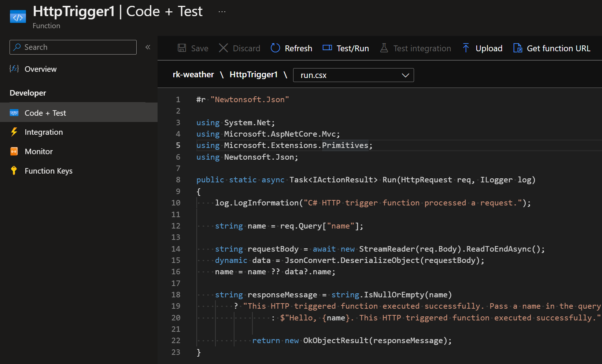
Task: Click the Monitor orange icon
Action: (x=14, y=152)
